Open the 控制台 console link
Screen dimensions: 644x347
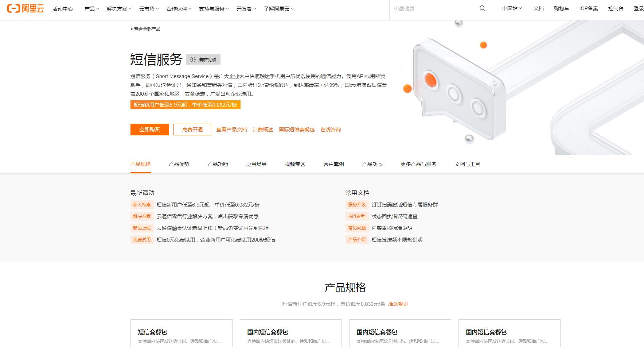[616, 8]
